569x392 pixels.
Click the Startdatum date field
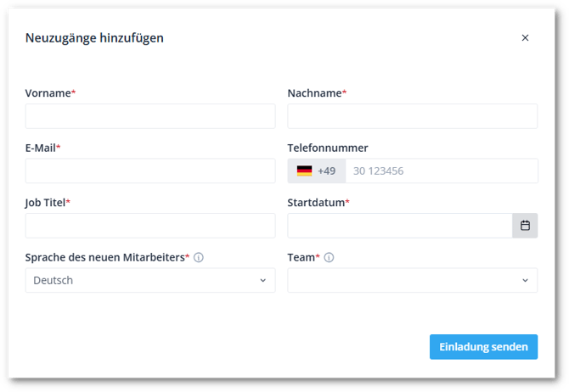tap(399, 226)
